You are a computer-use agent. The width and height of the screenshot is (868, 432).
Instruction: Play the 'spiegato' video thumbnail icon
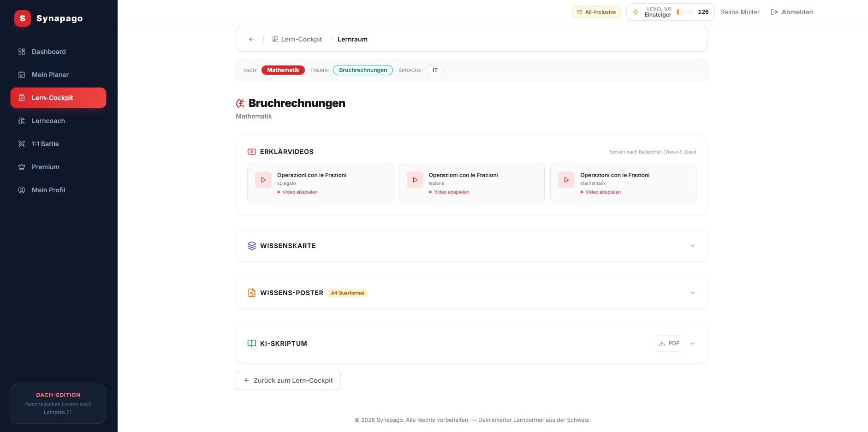point(263,180)
